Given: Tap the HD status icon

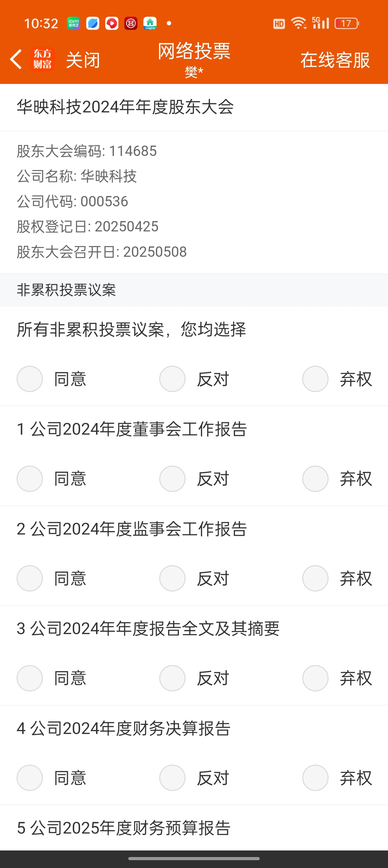Looking at the screenshot, I should pos(279,23).
